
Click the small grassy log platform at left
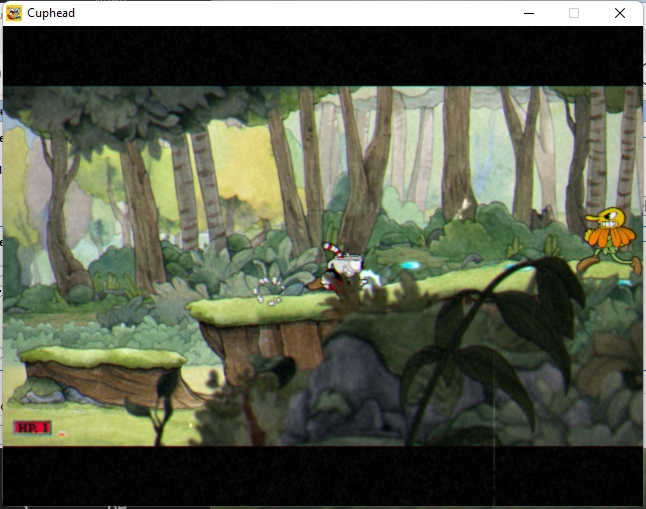100,357
